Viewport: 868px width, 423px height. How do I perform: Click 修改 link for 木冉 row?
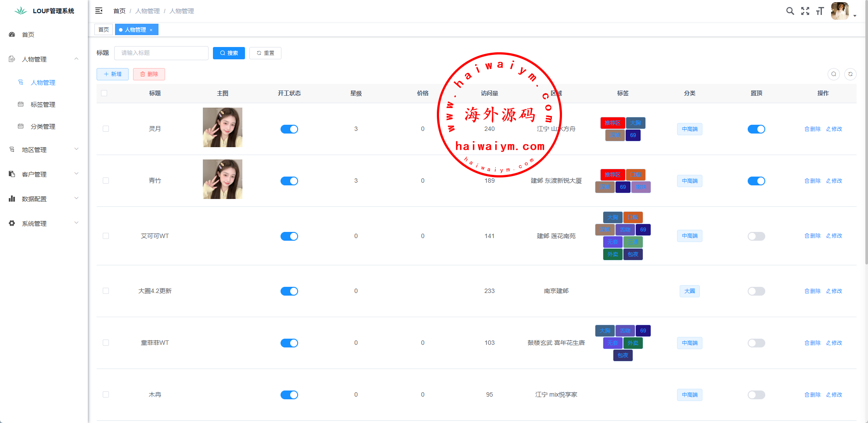[x=834, y=395]
